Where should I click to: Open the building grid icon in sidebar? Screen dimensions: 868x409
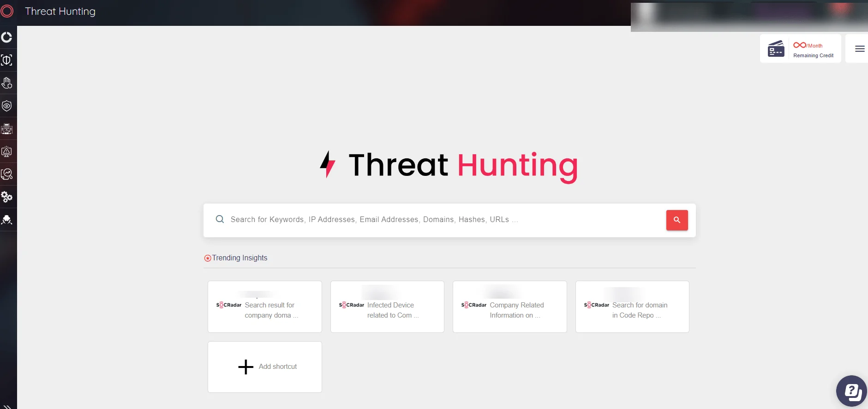7,129
